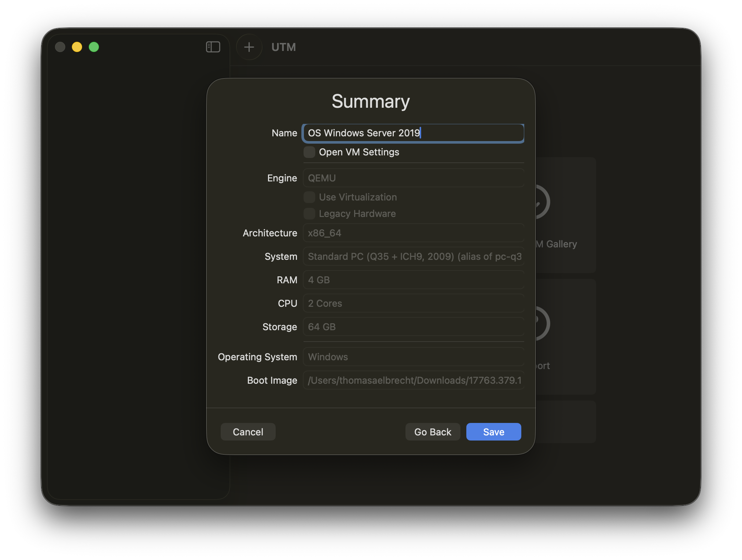Select the Architecture x86_64 field

click(x=413, y=233)
